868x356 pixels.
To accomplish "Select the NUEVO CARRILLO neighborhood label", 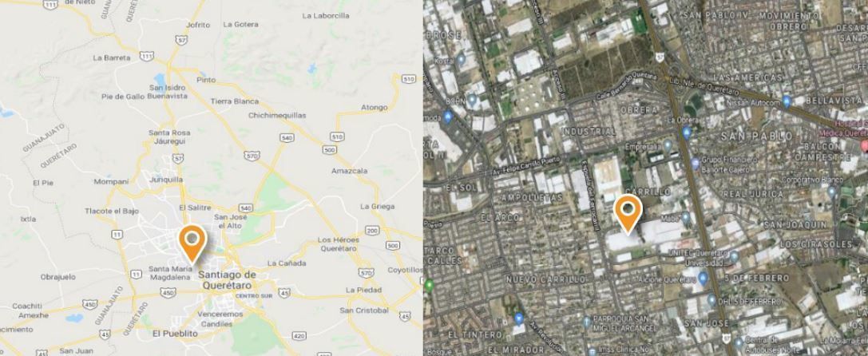I will (x=546, y=279).
